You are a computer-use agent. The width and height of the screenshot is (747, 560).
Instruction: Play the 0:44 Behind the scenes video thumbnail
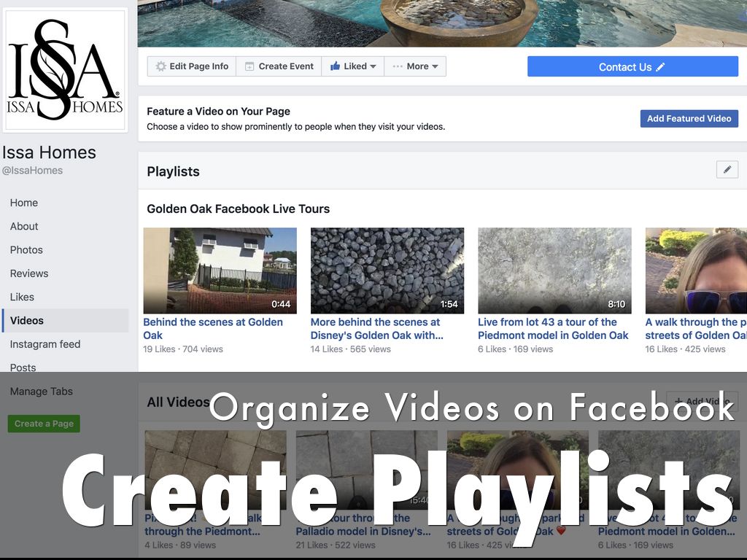pyautogui.click(x=220, y=271)
